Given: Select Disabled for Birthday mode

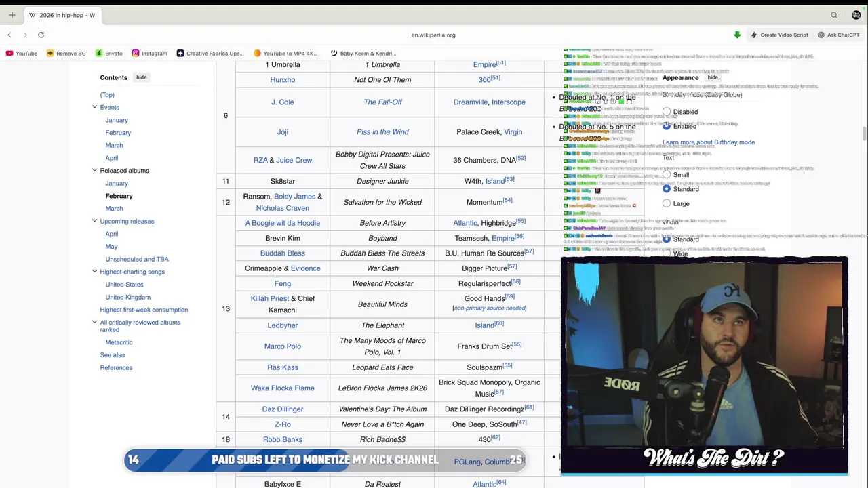Looking at the screenshot, I should (x=667, y=112).
